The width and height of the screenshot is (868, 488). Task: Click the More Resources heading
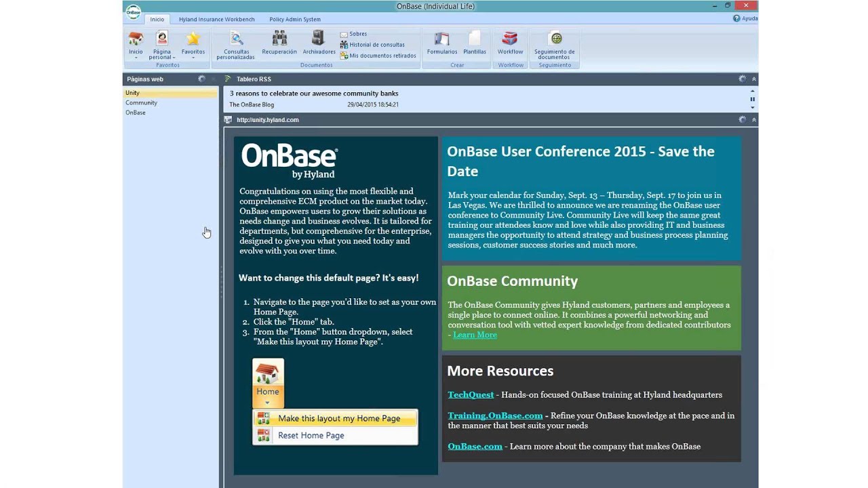[x=500, y=371]
